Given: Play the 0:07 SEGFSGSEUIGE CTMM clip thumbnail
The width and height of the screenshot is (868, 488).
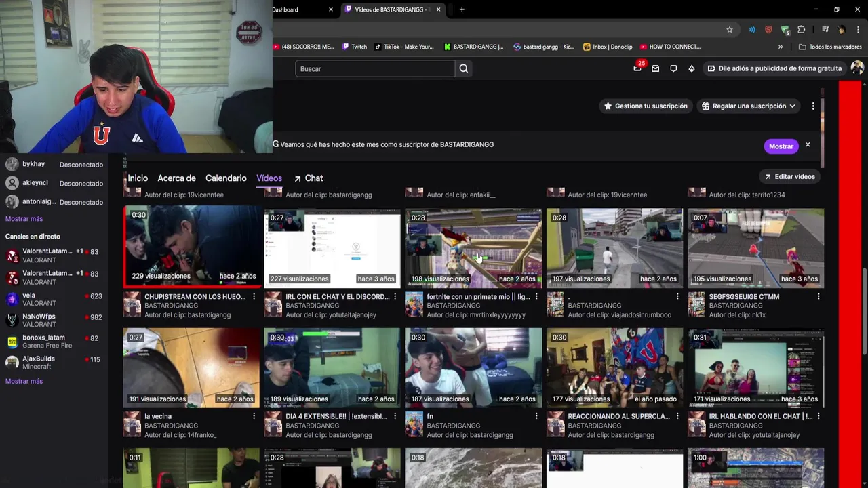Looking at the screenshot, I should (756, 248).
